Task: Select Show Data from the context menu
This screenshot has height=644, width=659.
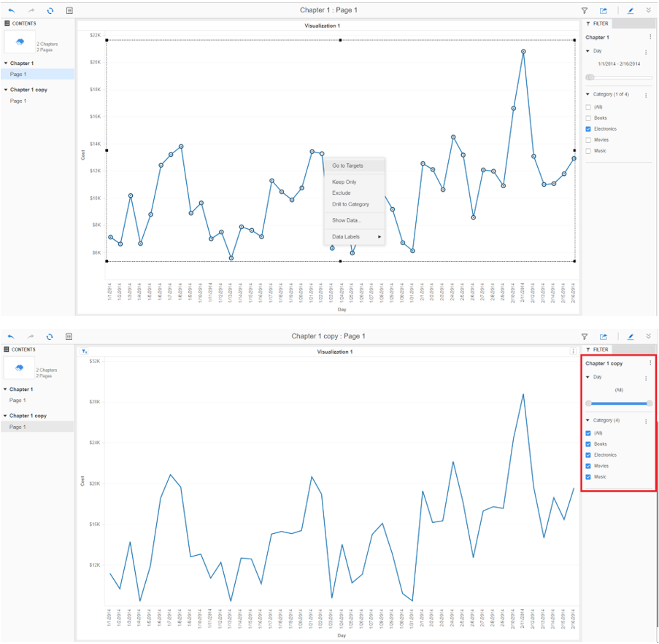Action: pyautogui.click(x=346, y=220)
